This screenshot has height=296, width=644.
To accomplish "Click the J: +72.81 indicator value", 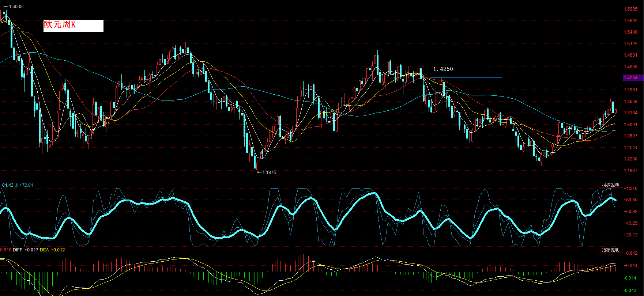I will click(24, 185).
